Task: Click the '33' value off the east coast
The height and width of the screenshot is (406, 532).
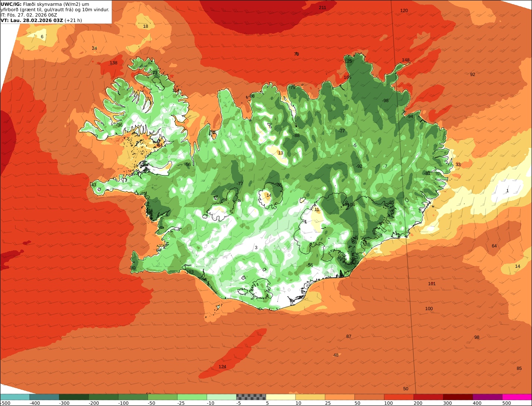Action: pos(458,164)
